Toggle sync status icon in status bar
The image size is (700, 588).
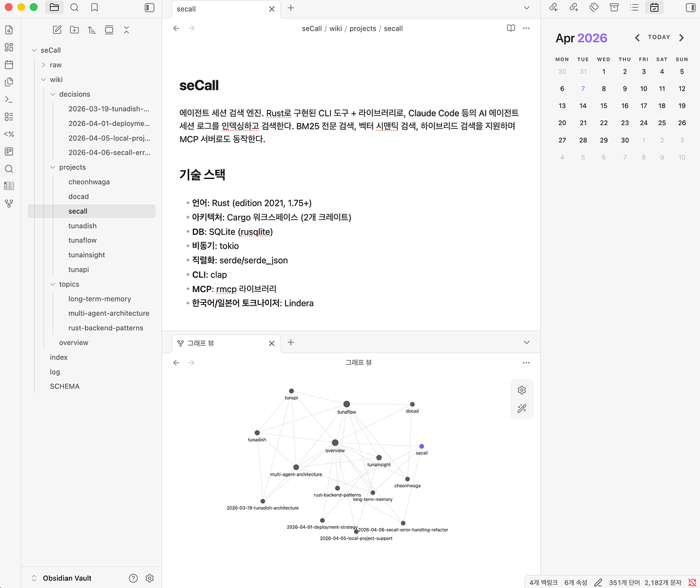coord(692,583)
